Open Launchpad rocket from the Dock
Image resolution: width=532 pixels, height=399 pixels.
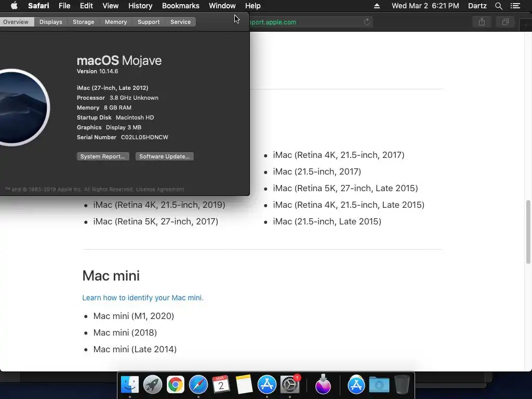tap(153, 385)
